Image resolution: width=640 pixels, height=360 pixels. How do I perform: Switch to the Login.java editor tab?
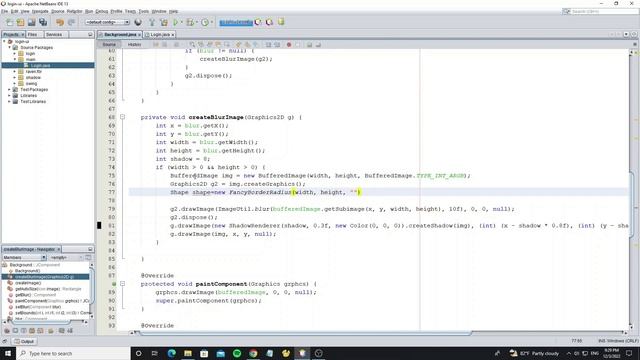[x=160, y=35]
